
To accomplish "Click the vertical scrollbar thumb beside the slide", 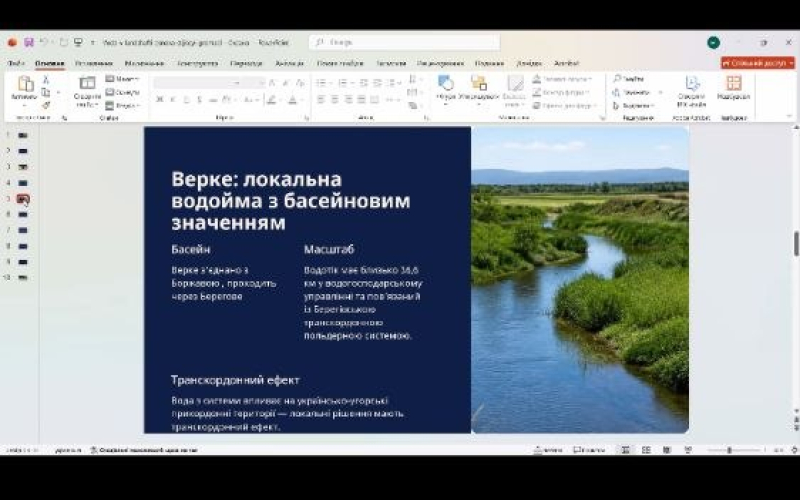I will tap(796, 243).
